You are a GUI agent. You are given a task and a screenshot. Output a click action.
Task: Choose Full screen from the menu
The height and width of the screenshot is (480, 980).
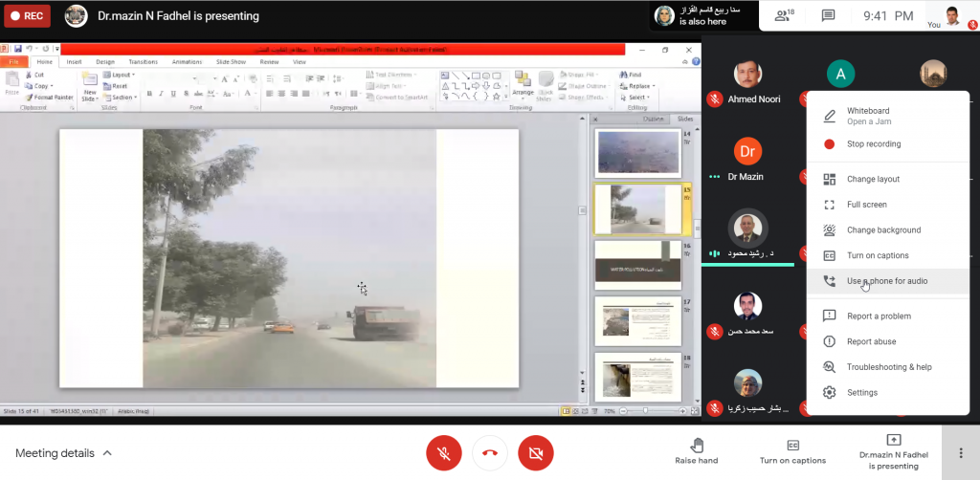pos(866,205)
